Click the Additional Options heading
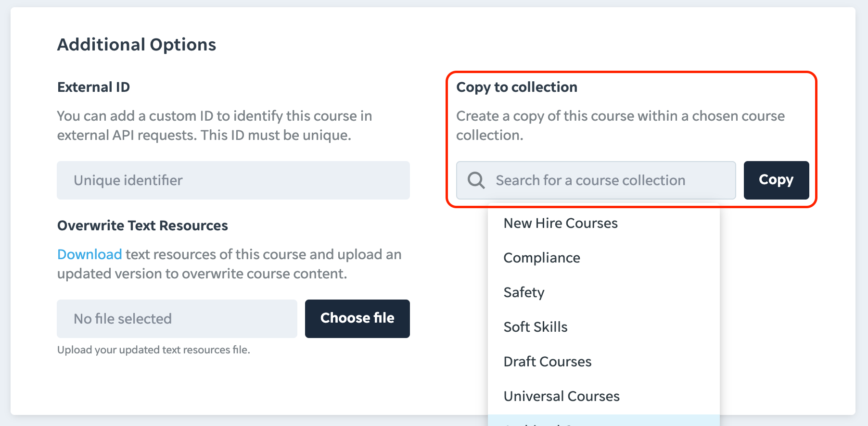This screenshot has width=868, height=426. (x=137, y=45)
